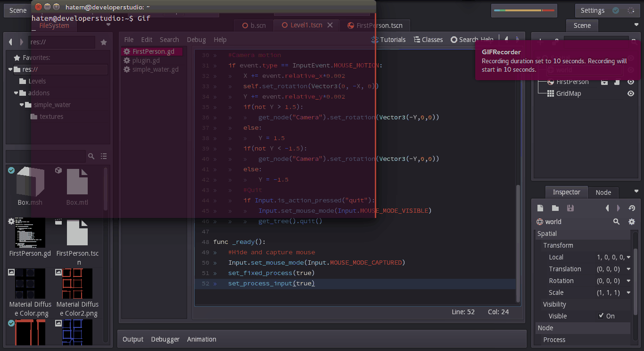Switch to the Node dock tab

point(603,192)
